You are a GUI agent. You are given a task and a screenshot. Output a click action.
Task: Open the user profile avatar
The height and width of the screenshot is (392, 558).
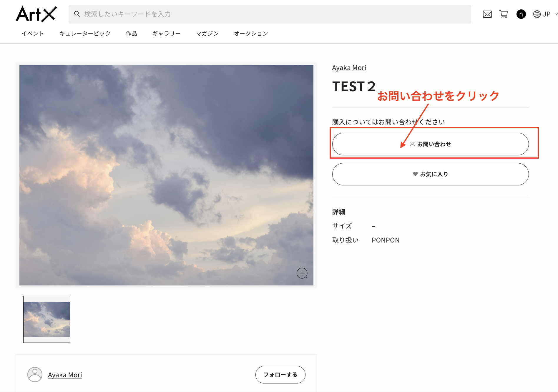pyautogui.click(x=521, y=14)
